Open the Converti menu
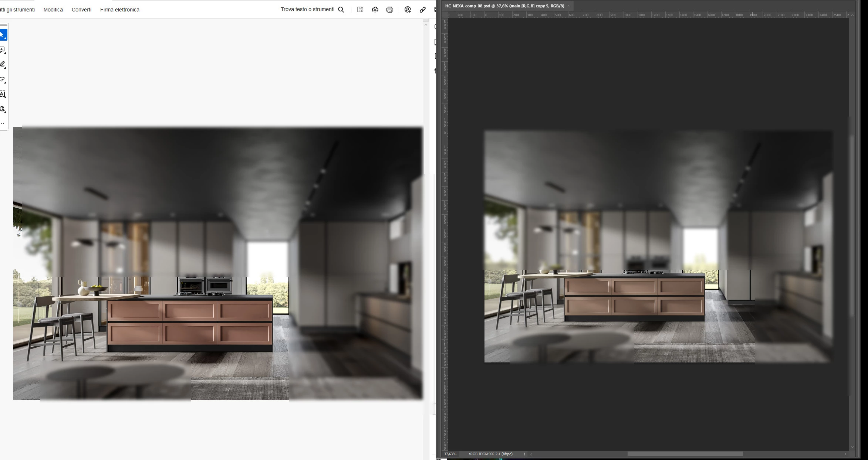This screenshot has height=460, width=868. 81,10
